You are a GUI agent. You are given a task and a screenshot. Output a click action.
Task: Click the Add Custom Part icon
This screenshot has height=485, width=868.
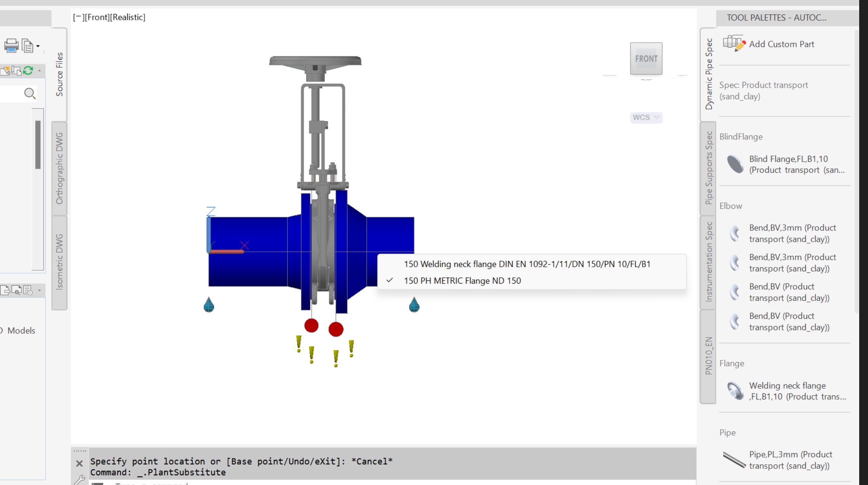click(734, 44)
